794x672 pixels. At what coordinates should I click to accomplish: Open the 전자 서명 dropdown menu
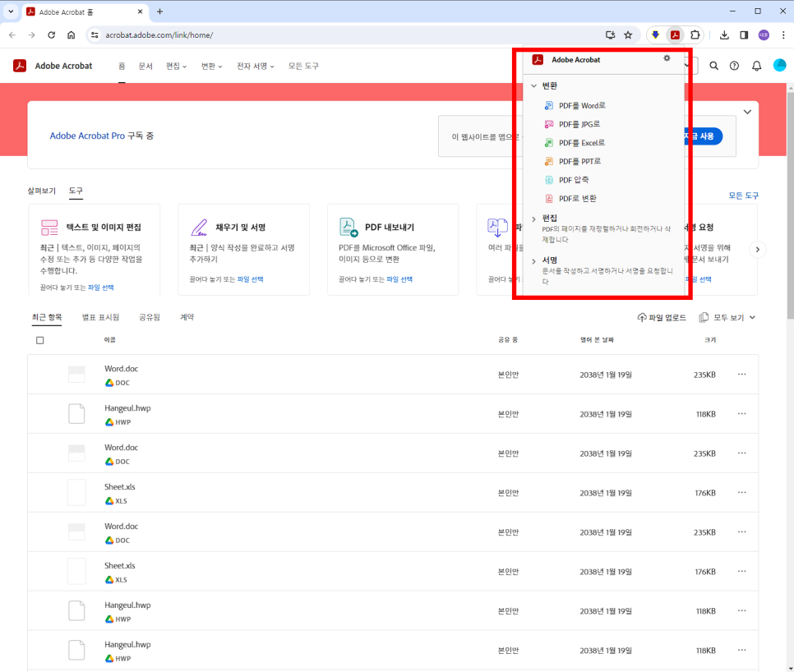coord(255,66)
